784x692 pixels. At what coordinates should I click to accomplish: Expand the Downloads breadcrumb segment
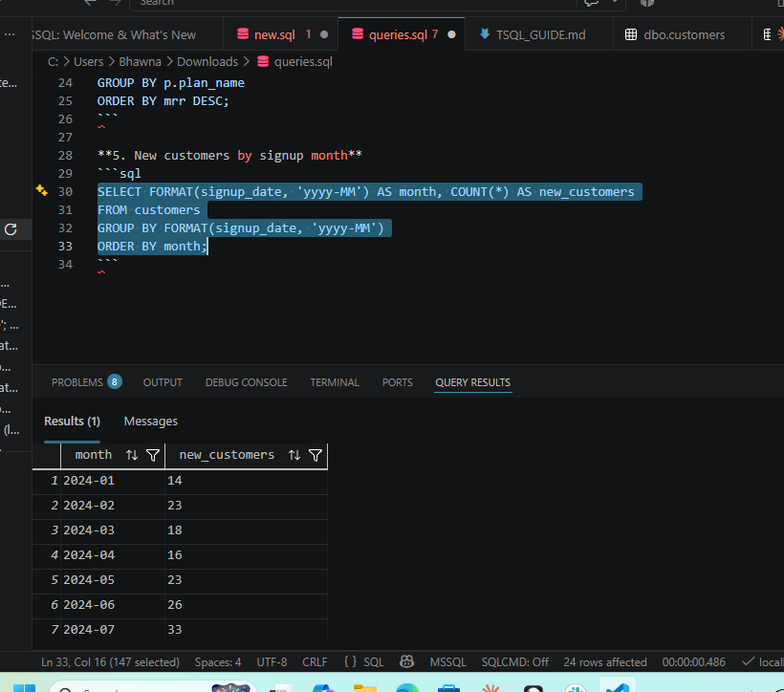[x=207, y=61]
